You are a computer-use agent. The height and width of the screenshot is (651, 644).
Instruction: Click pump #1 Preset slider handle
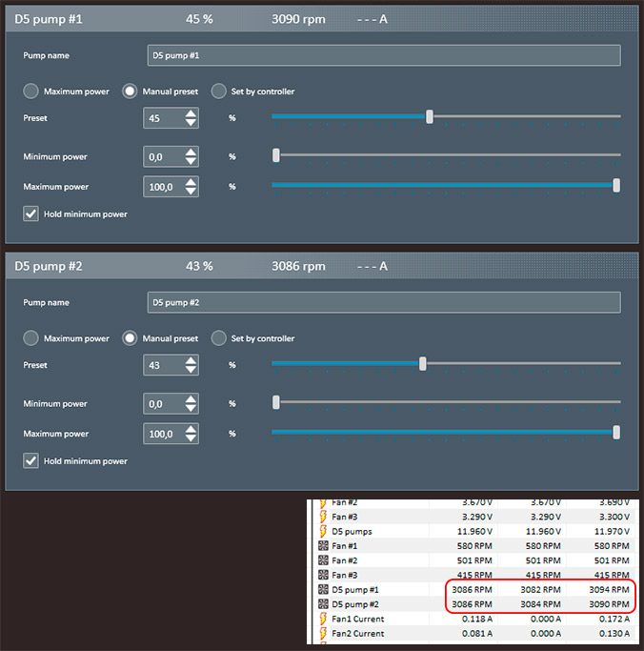pos(430,116)
